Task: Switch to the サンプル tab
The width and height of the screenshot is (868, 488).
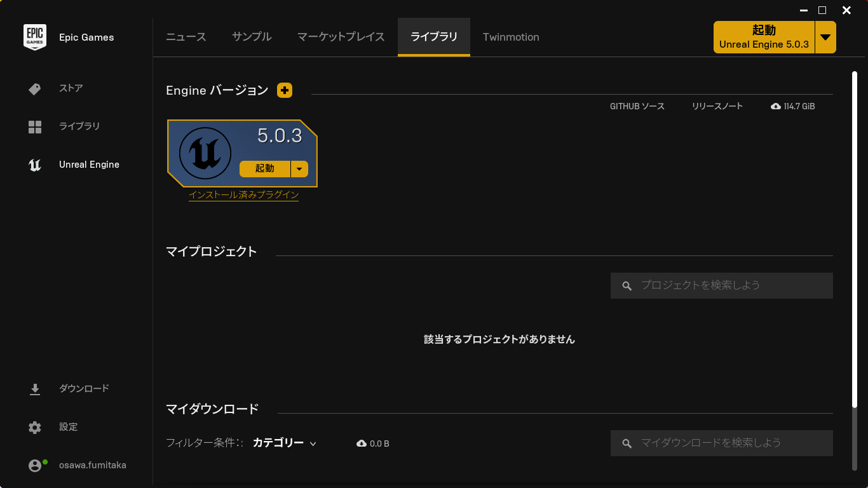Action: point(252,37)
